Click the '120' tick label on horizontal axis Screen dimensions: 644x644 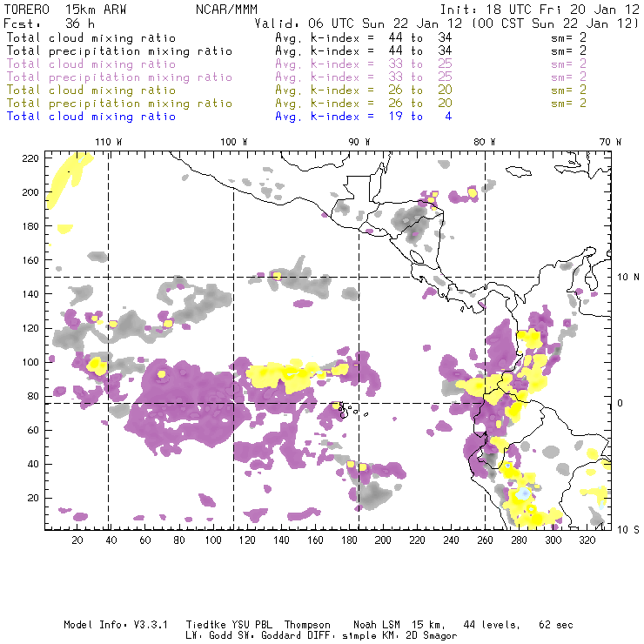(247, 540)
